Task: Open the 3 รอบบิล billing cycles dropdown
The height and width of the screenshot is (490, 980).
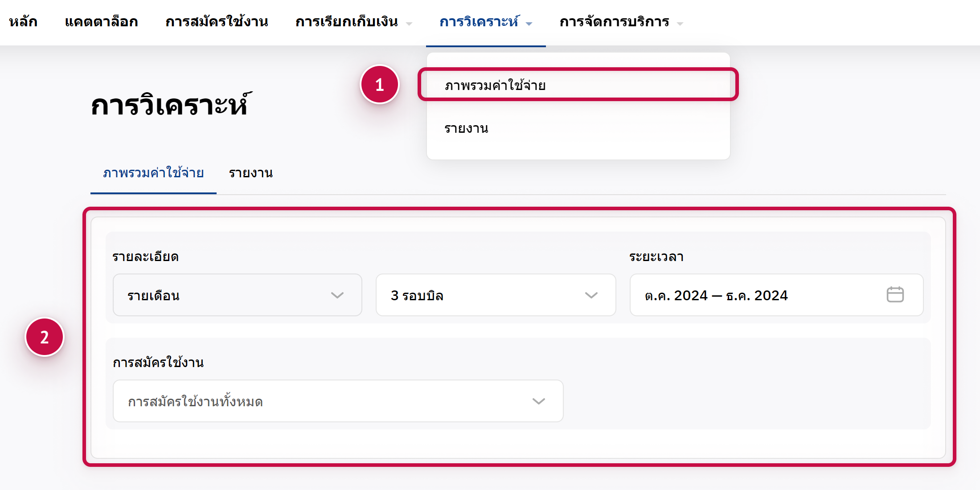Action: tap(495, 295)
